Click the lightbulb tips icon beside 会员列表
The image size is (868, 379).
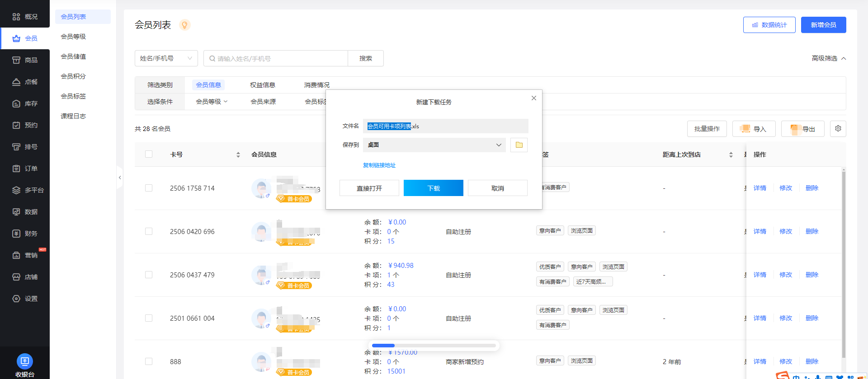[184, 25]
